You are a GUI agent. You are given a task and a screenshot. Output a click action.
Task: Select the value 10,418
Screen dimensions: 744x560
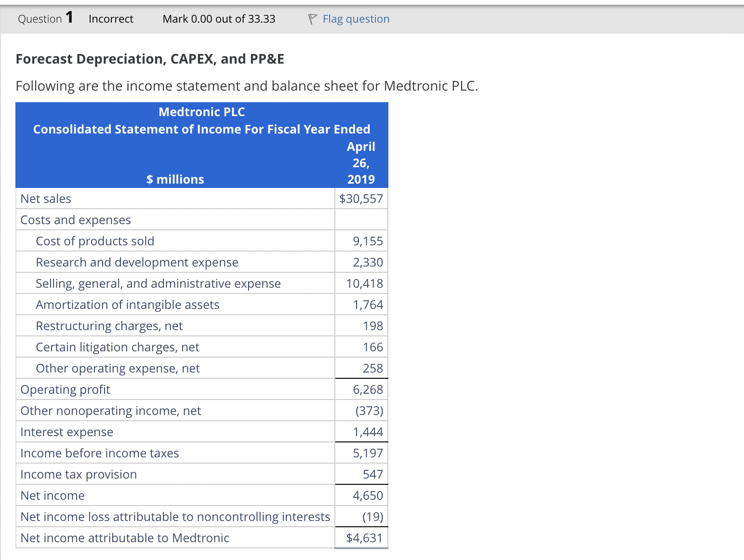(365, 283)
